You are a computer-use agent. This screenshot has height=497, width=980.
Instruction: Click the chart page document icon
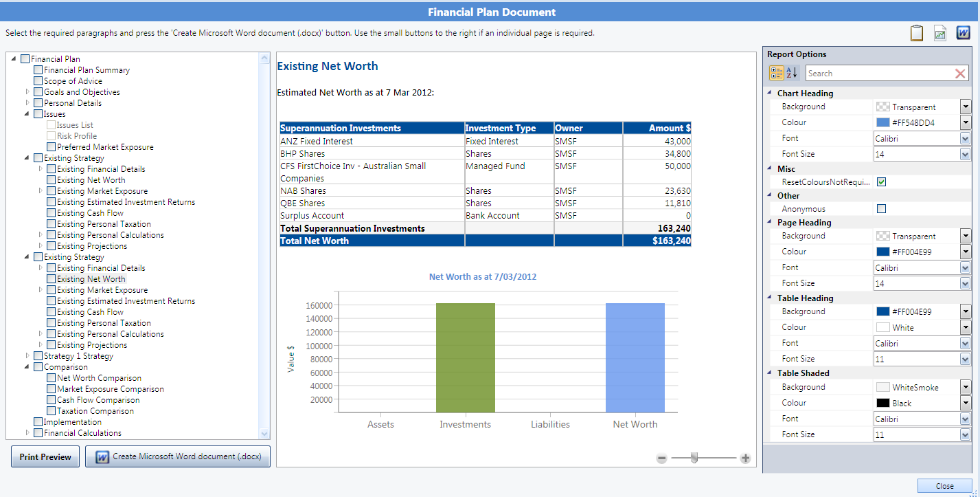[940, 33]
